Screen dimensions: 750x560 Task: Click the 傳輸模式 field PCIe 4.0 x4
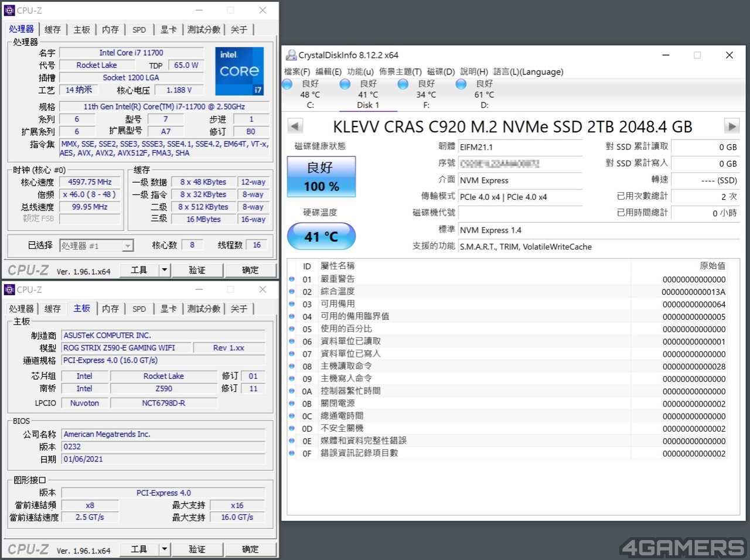pos(520,197)
